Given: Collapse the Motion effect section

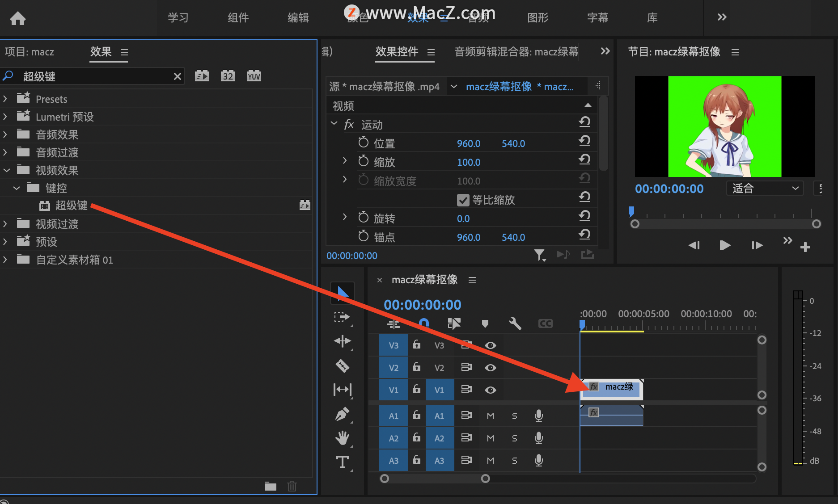Looking at the screenshot, I should click(x=334, y=123).
